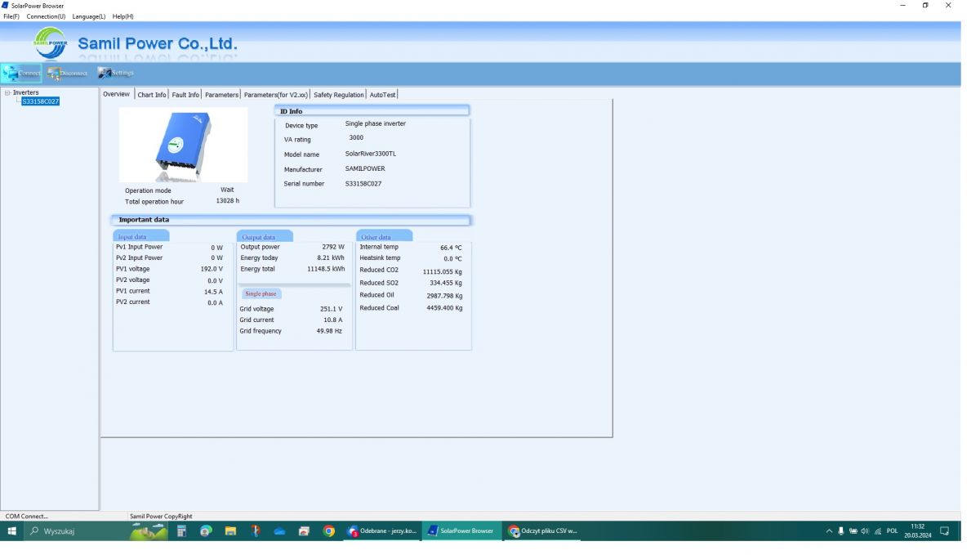Open the Help(H) menu
The image size is (980, 555).
(x=123, y=16)
